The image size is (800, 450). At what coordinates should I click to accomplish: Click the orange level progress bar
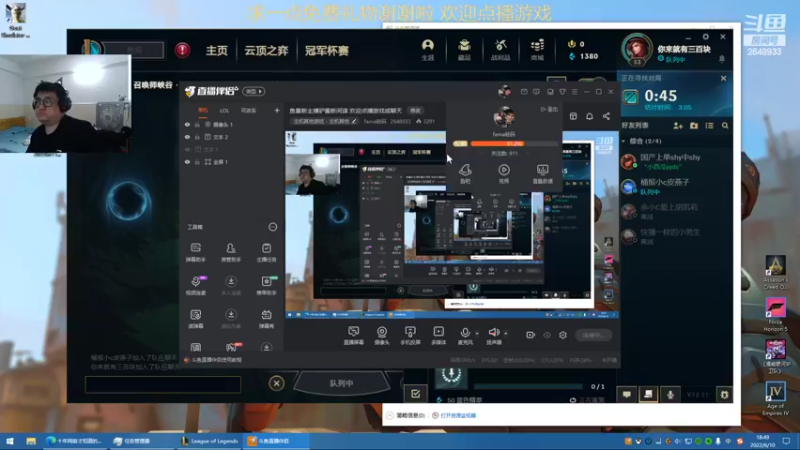coord(513,144)
